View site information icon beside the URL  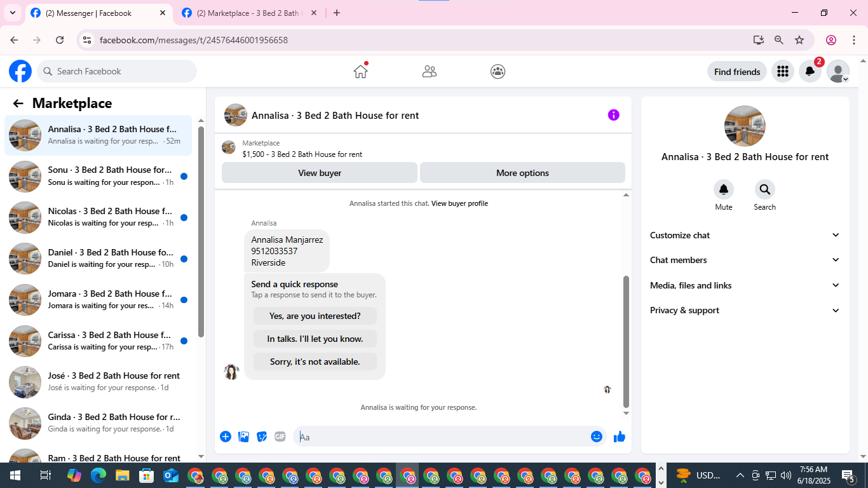(88, 40)
